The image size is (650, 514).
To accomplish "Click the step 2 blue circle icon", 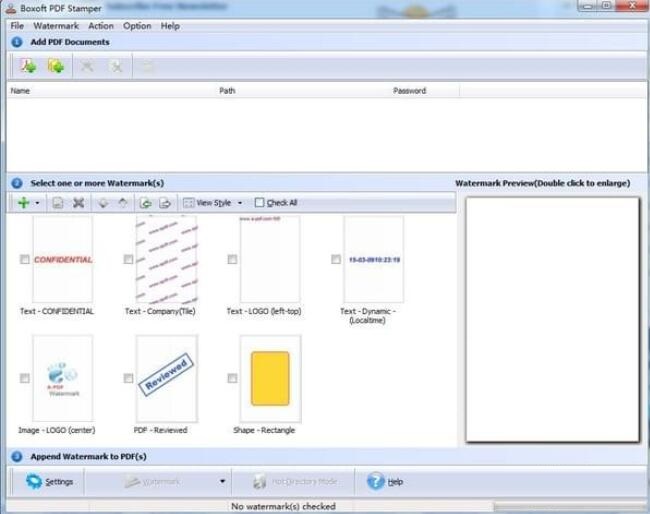I will [x=17, y=183].
